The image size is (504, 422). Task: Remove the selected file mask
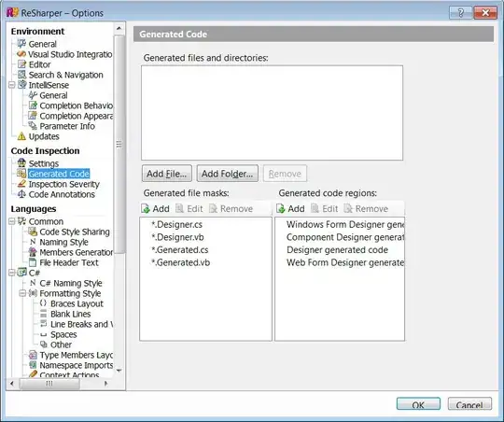click(231, 209)
